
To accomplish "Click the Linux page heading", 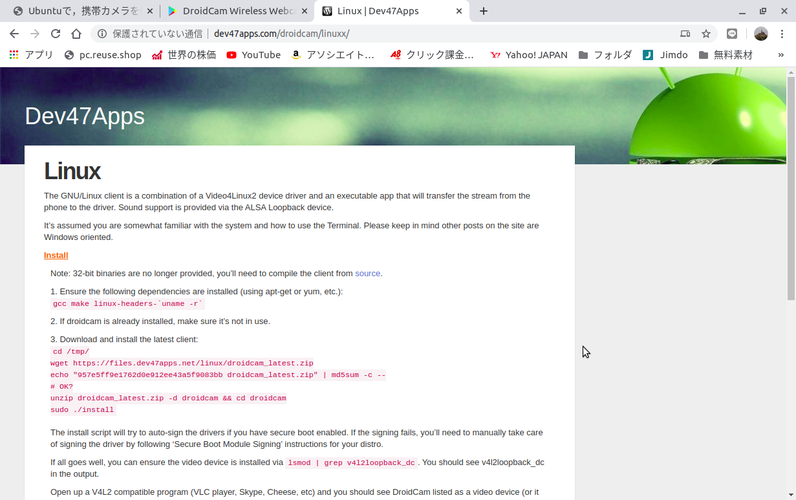I will pos(72,171).
